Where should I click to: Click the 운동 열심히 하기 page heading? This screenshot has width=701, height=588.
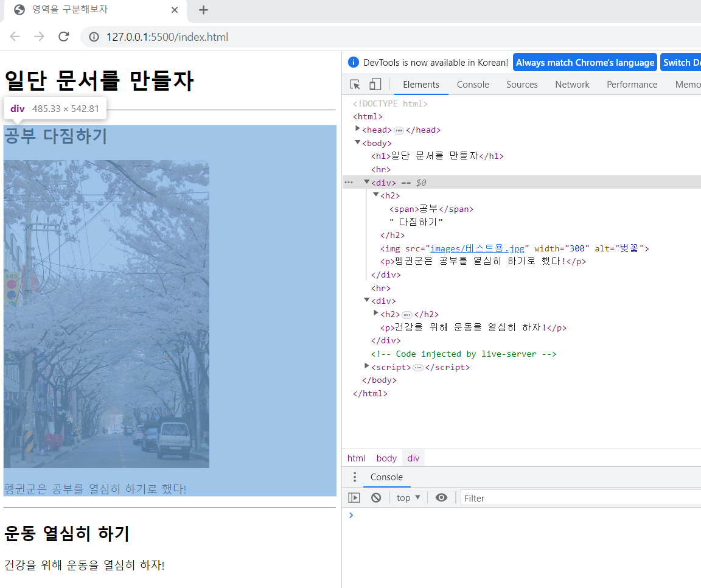pos(66,533)
